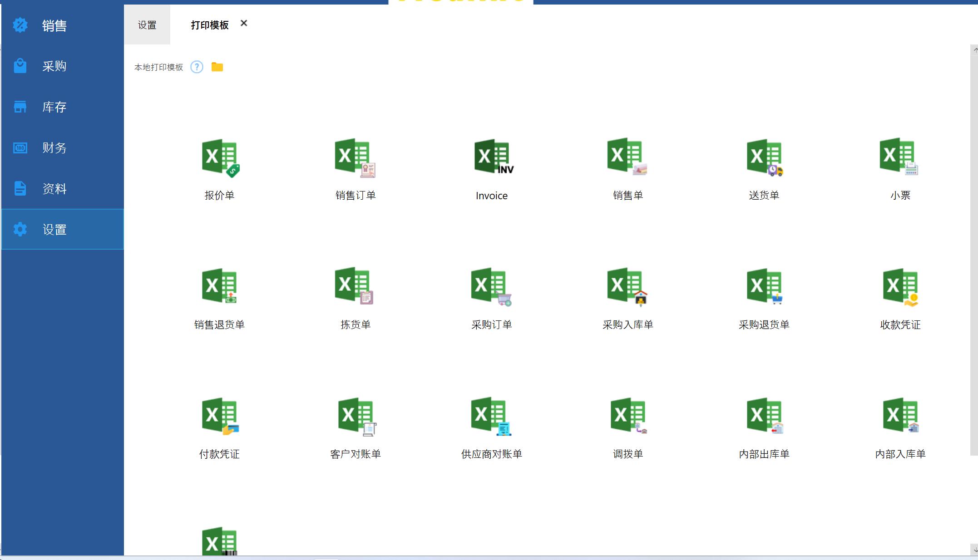Click the 采购入库单 label text
Viewport: 978px width, 560px height.
(x=628, y=325)
